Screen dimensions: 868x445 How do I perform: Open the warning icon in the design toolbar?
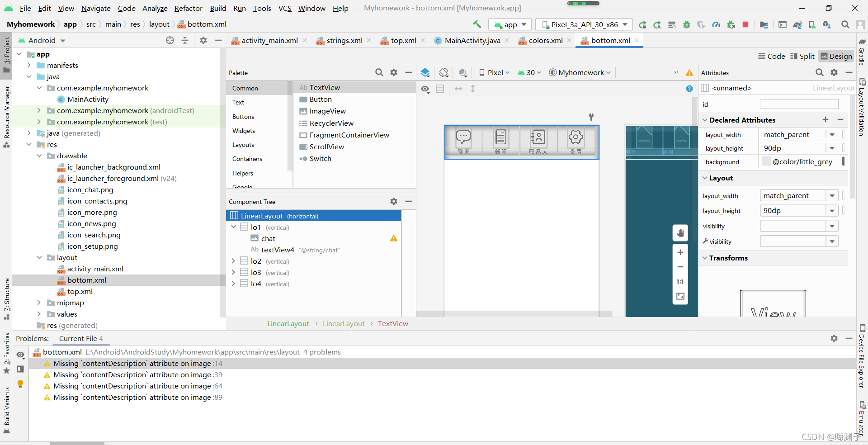coord(689,72)
